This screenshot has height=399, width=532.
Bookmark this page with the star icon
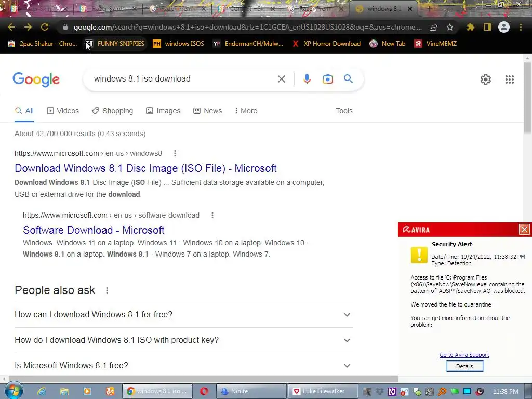[450, 27]
